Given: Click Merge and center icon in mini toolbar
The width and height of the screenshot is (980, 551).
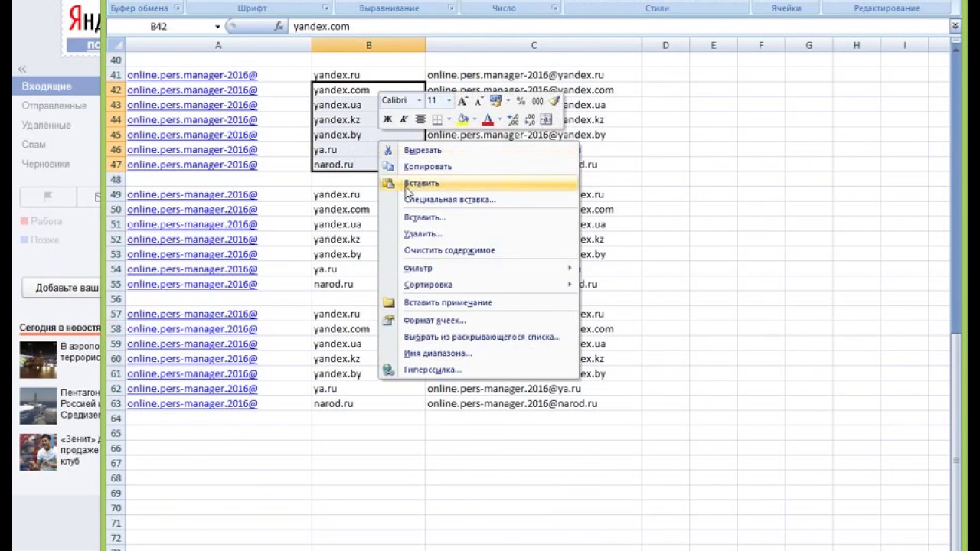Looking at the screenshot, I should click(x=546, y=119).
